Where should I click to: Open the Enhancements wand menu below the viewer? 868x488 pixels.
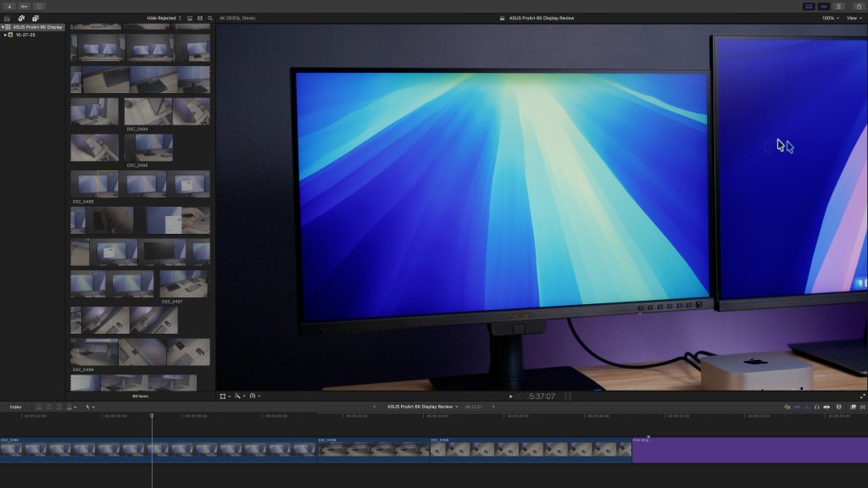click(237, 396)
